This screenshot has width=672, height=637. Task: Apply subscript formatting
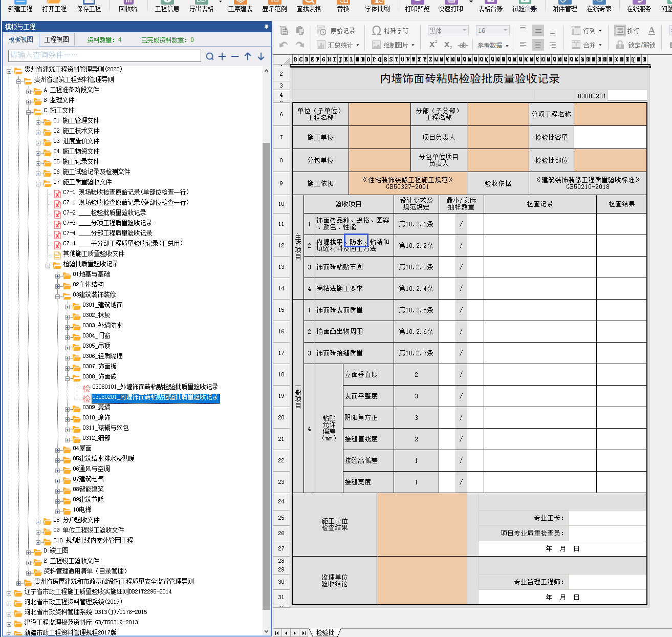tap(448, 45)
